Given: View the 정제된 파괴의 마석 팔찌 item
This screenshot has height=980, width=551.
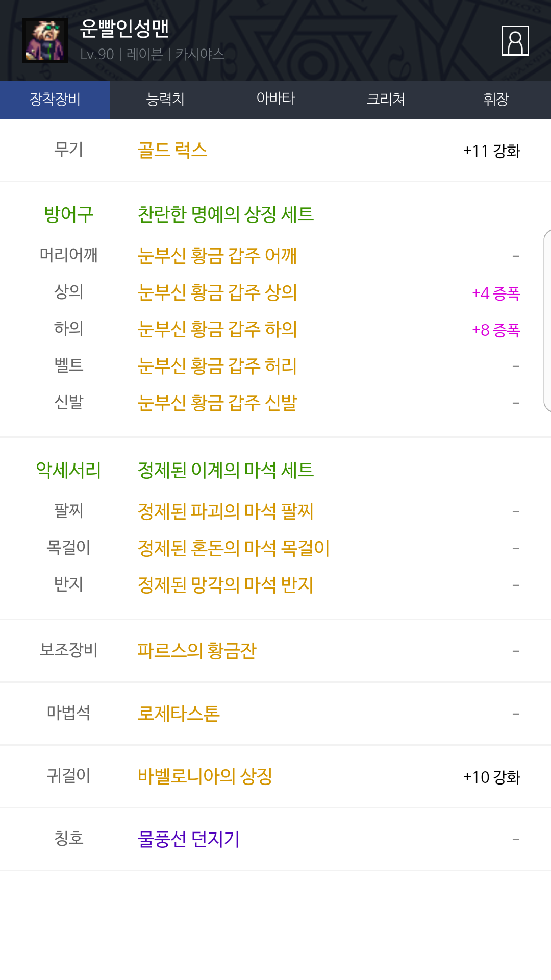Looking at the screenshot, I should click(x=225, y=511).
